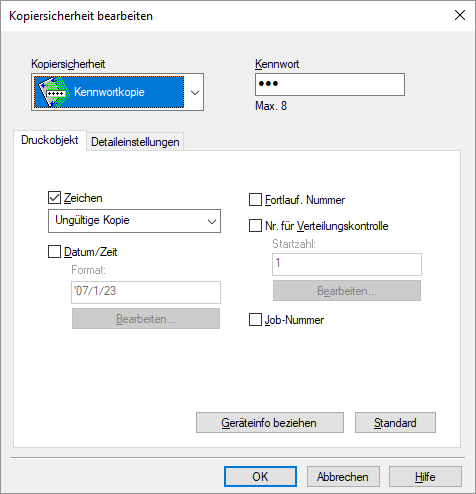Click the Format field showing '07/1/23
Viewport: 476px width, 494px height.
(x=146, y=292)
